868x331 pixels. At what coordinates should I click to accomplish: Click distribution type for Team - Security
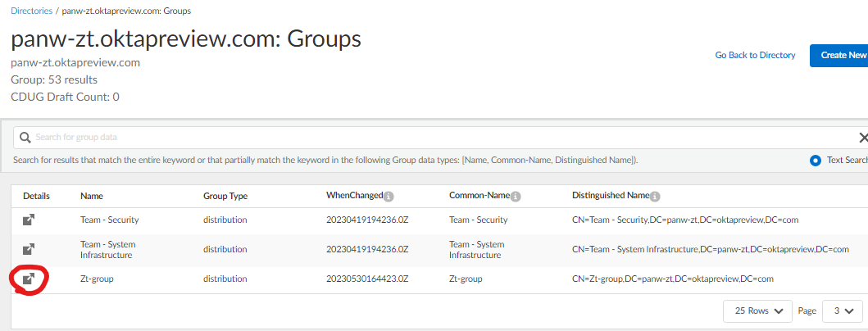225,220
